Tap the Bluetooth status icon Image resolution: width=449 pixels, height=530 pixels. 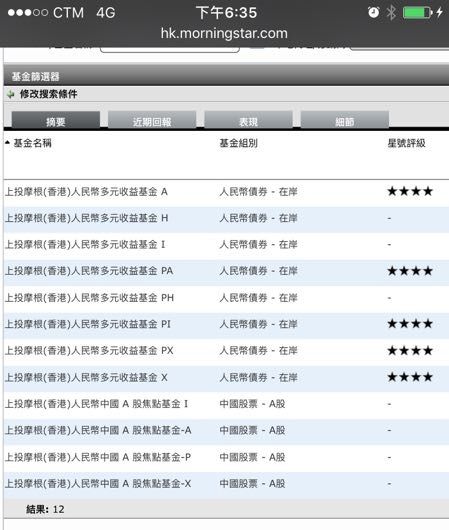[x=391, y=13]
